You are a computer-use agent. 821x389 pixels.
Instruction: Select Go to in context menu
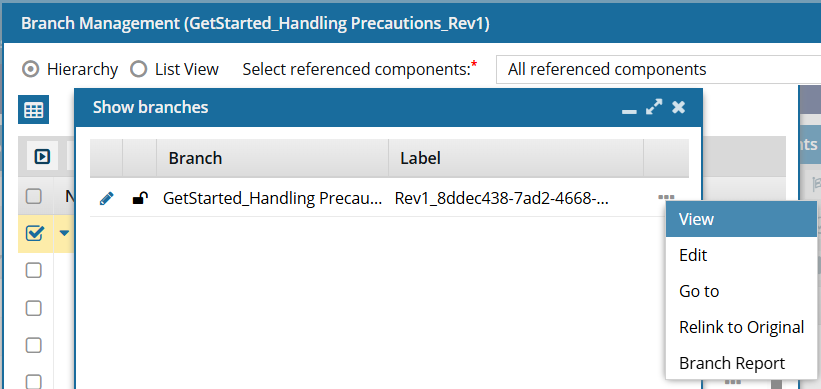(x=741, y=291)
